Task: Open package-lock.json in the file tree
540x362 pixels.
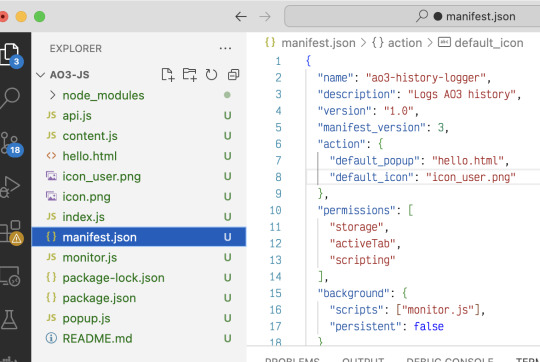Action: [138, 278]
